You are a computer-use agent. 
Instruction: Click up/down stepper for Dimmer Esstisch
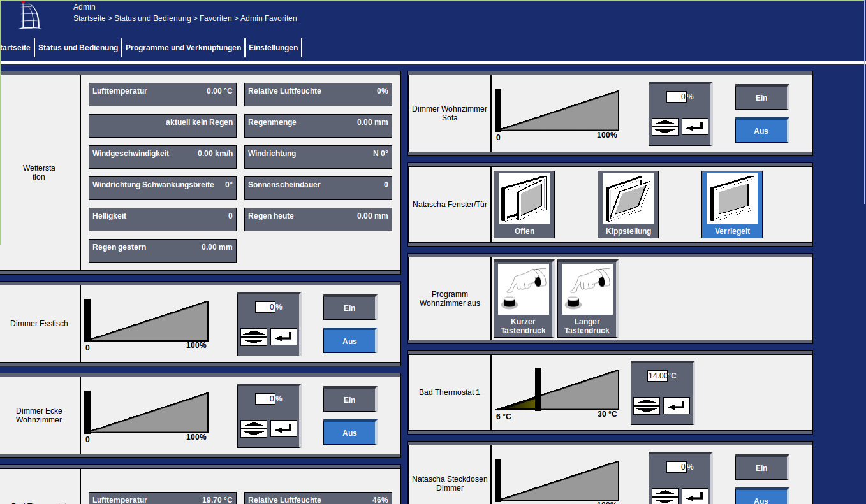tap(254, 336)
